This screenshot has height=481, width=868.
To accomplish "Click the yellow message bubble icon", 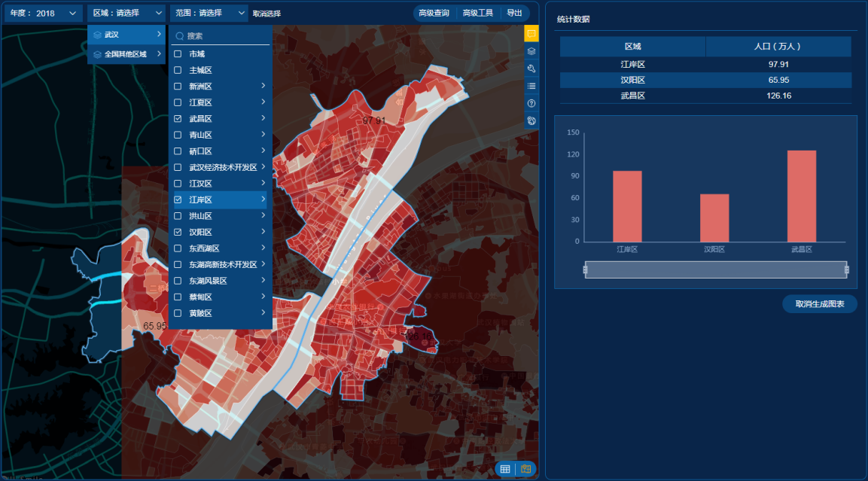I will [531, 34].
